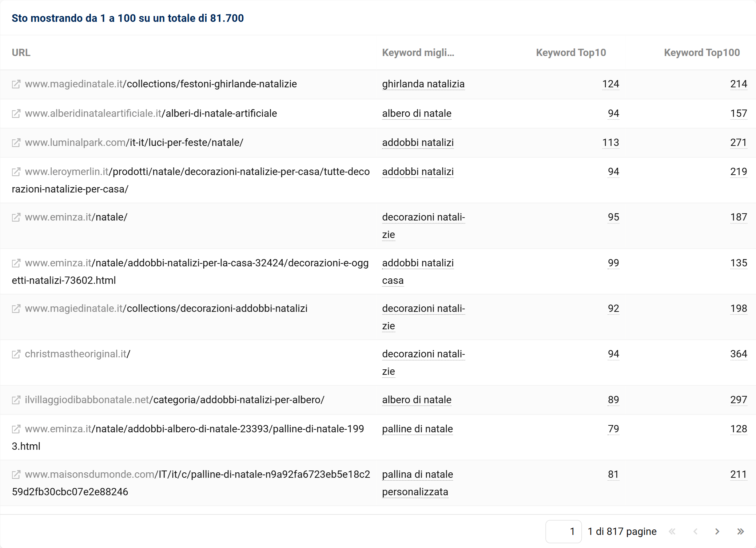This screenshot has height=548, width=756.
Task: Click Top100 value 364
Action: [x=739, y=354]
